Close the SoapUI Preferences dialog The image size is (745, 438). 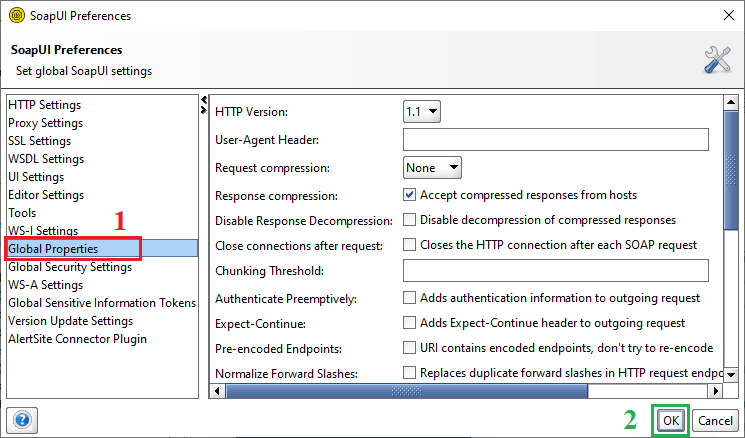point(728,15)
